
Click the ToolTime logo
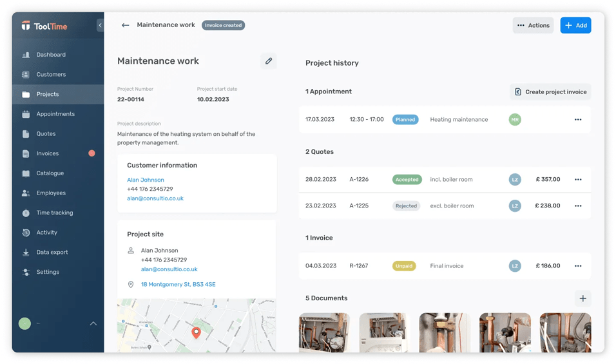(x=44, y=26)
